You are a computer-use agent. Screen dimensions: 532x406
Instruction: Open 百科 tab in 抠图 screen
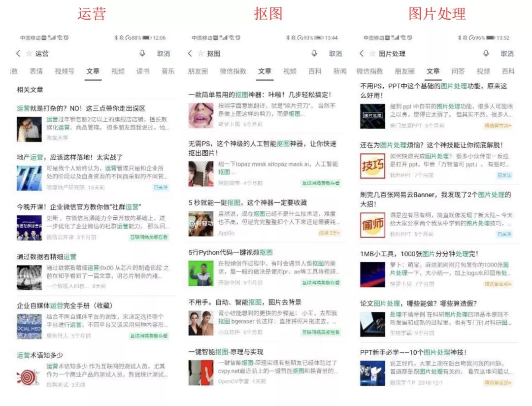pyautogui.click(x=315, y=71)
